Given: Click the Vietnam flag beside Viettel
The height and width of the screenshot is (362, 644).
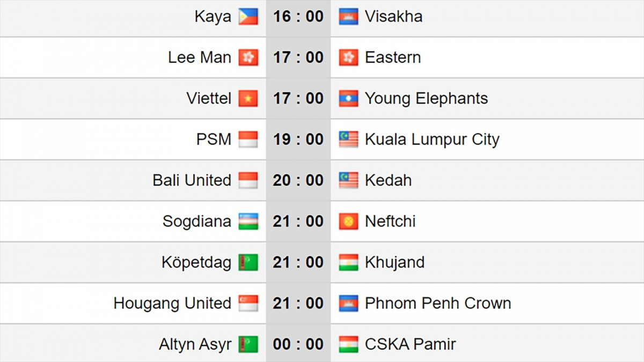Looking at the screenshot, I should click(248, 99).
